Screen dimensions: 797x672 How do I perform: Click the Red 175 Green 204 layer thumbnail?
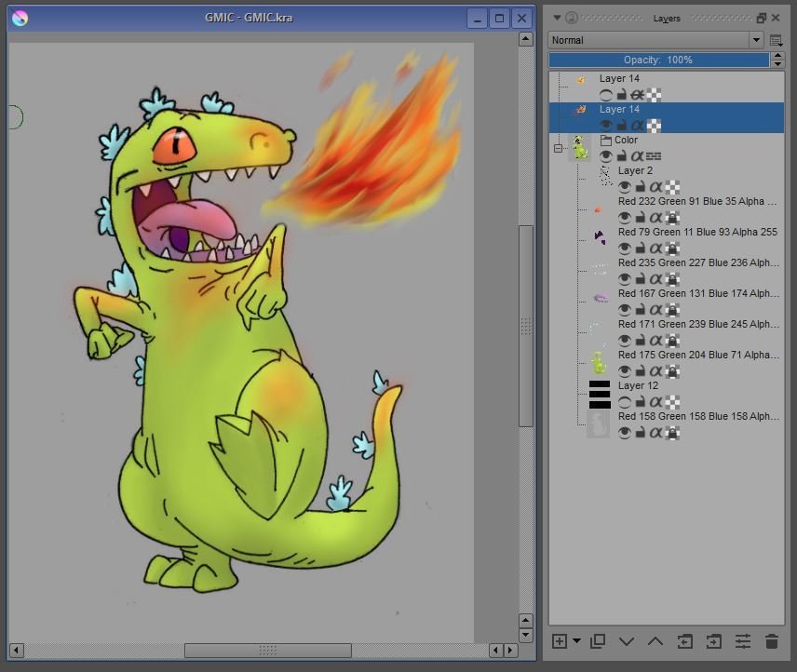coord(600,363)
